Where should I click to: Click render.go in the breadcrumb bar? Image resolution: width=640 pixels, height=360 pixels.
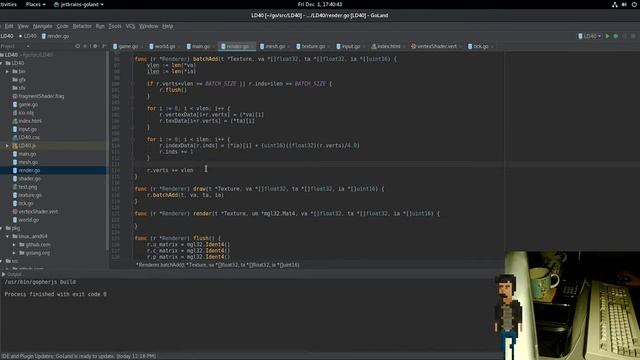(x=55, y=36)
